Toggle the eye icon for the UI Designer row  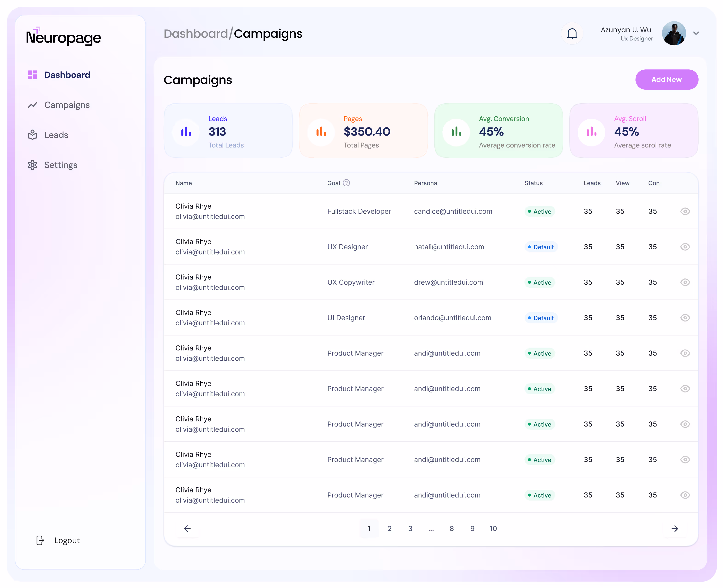(x=685, y=318)
